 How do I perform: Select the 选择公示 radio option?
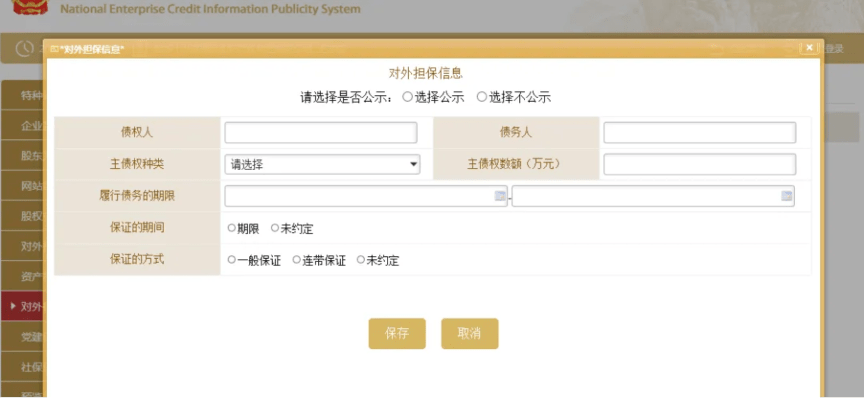point(407,97)
